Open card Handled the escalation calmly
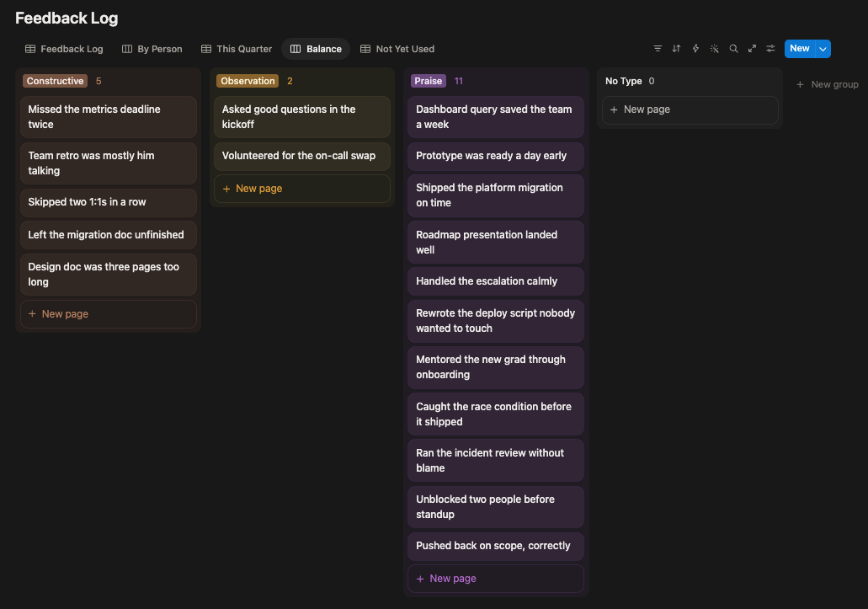Screen dimensions: 868x609 pyautogui.click(x=496, y=281)
